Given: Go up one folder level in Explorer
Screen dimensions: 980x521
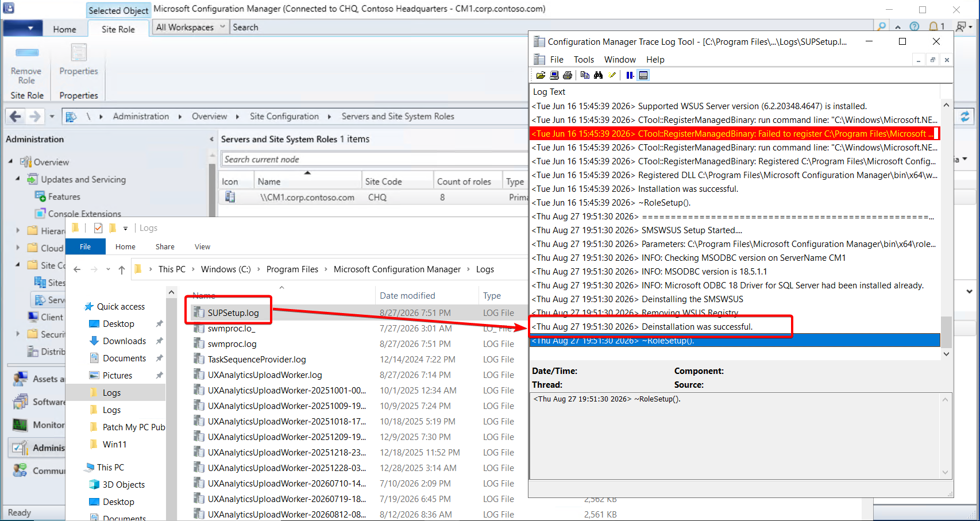Looking at the screenshot, I should [x=122, y=269].
